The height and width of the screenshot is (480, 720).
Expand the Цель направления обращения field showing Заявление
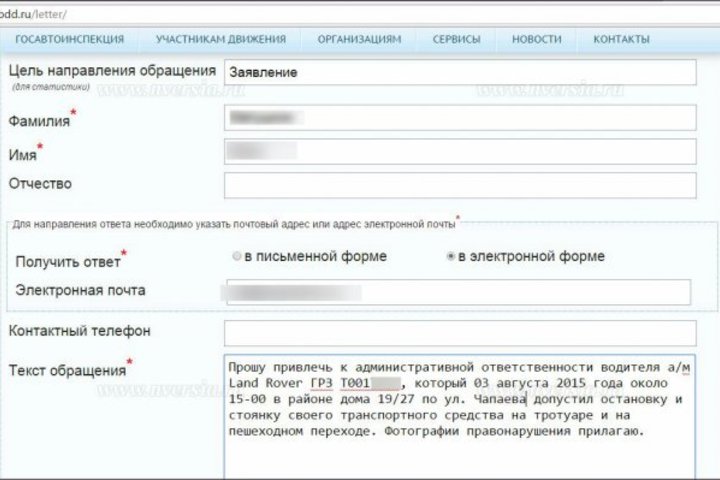pos(459,73)
